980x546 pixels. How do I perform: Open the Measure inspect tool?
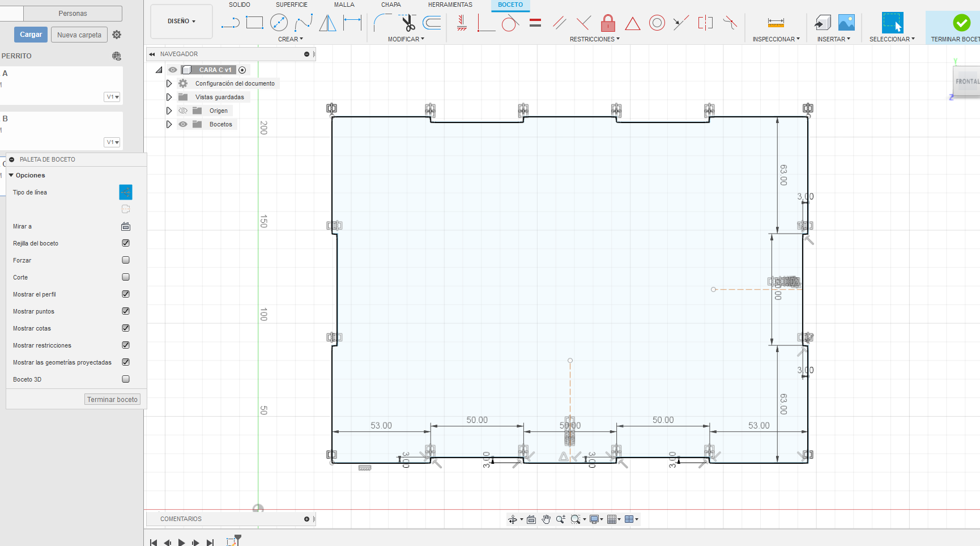tap(776, 23)
